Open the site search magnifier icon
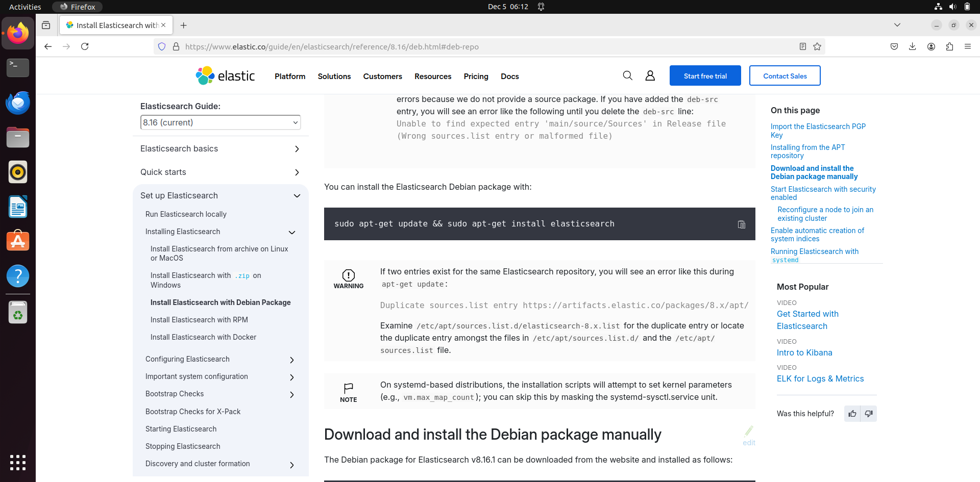 627,75
